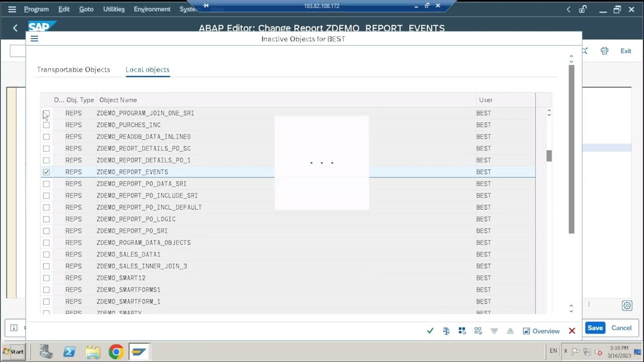Open the dialog hamburger menu icon
Image resolution: width=644 pixels, height=362 pixels.
34,39
